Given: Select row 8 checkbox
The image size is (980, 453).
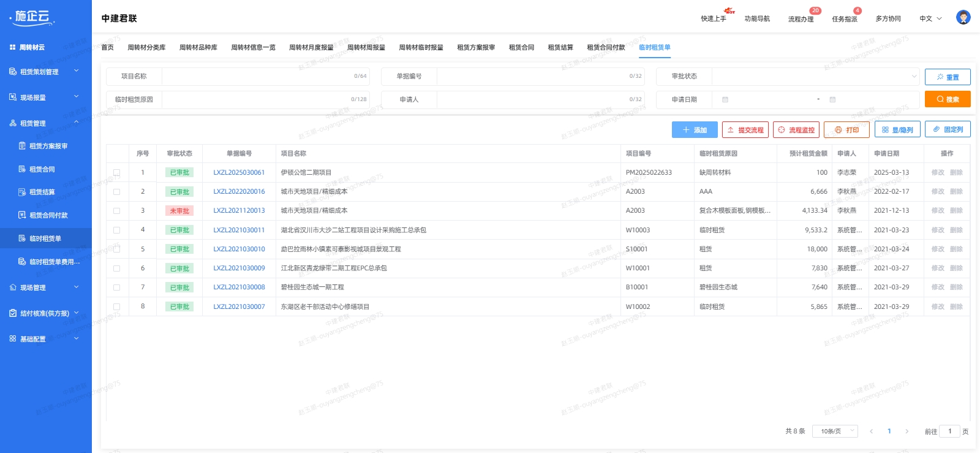Looking at the screenshot, I should click(x=116, y=306).
